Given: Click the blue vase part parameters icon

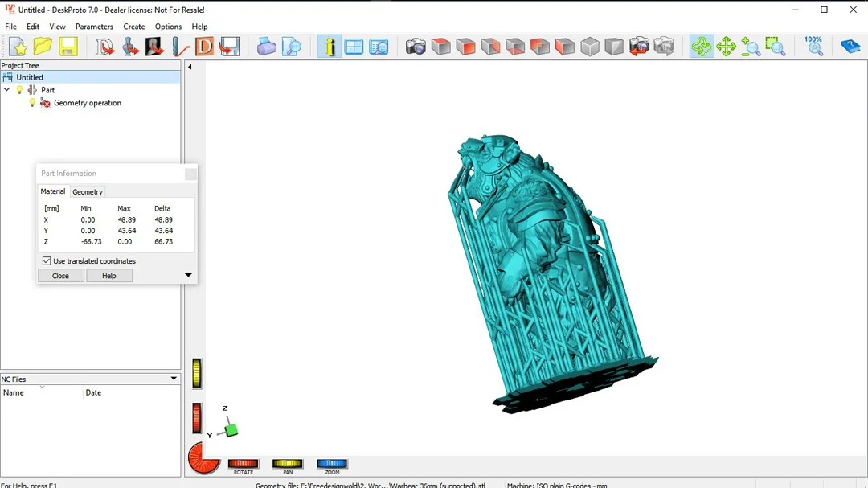Looking at the screenshot, I should (x=130, y=47).
